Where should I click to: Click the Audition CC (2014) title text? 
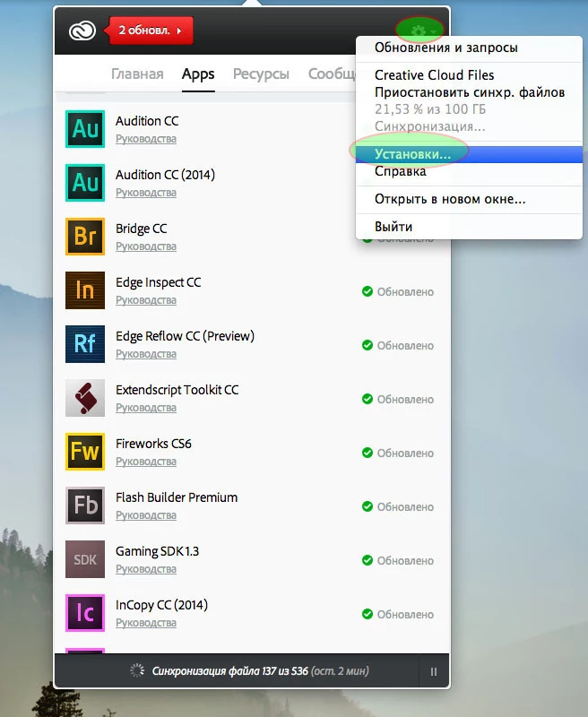[165, 175]
